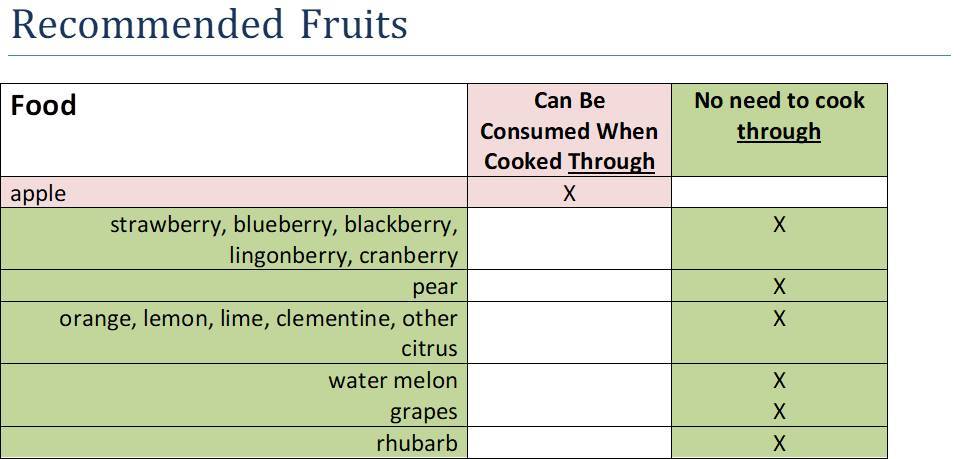Click the pear row label

coord(434,287)
